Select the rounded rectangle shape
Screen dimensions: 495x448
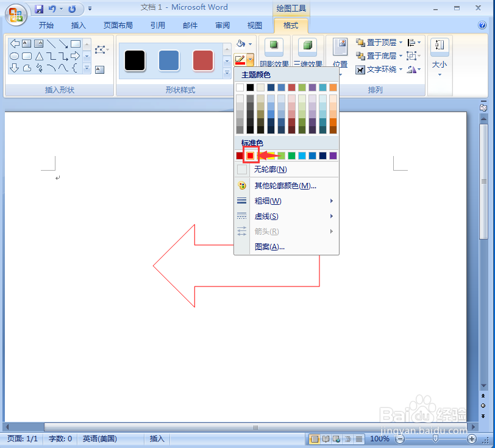click(x=27, y=56)
